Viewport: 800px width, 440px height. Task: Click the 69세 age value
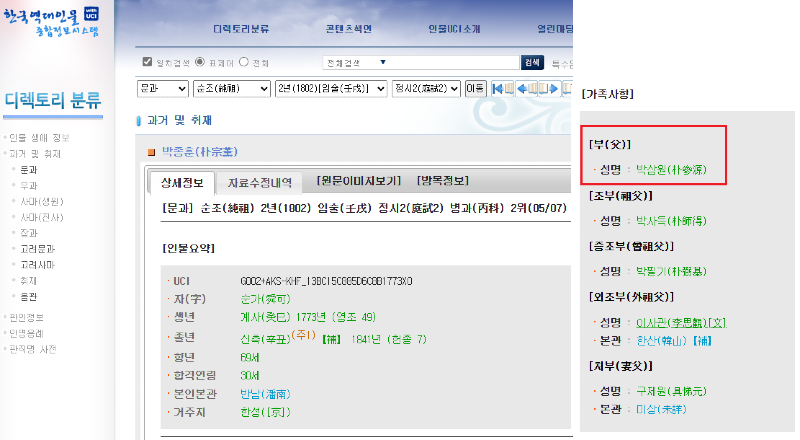tap(250, 357)
